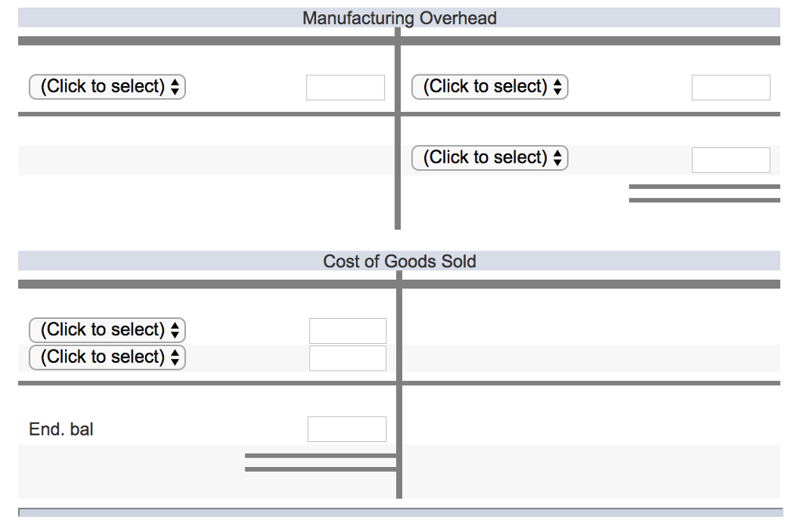The image size is (803, 532).
Task: Open the second debit dropdown in Cost of Goods Sold
Action: [107, 357]
